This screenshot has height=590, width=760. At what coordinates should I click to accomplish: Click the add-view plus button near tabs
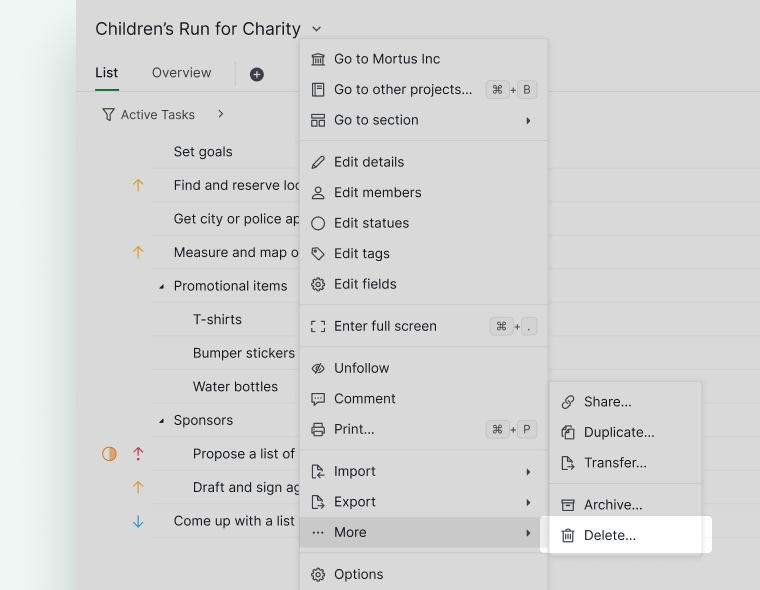click(x=257, y=74)
